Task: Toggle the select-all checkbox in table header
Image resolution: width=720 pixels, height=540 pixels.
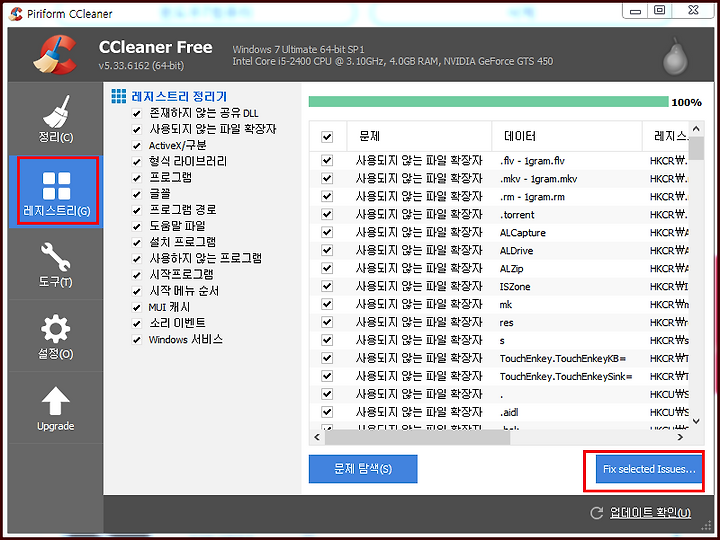Action: click(327, 137)
